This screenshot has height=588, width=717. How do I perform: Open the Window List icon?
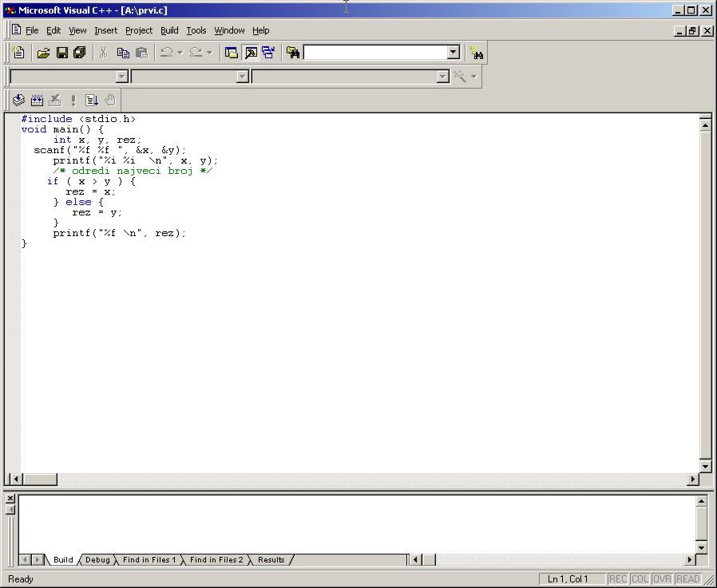(268, 53)
